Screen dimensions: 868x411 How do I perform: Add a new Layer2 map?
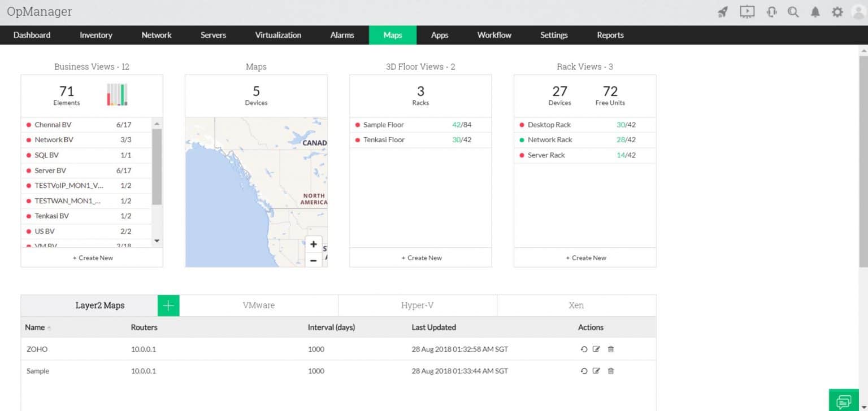tap(168, 305)
